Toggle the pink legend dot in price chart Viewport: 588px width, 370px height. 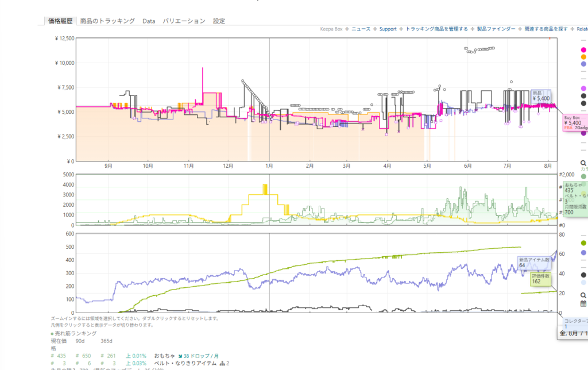point(583,50)
